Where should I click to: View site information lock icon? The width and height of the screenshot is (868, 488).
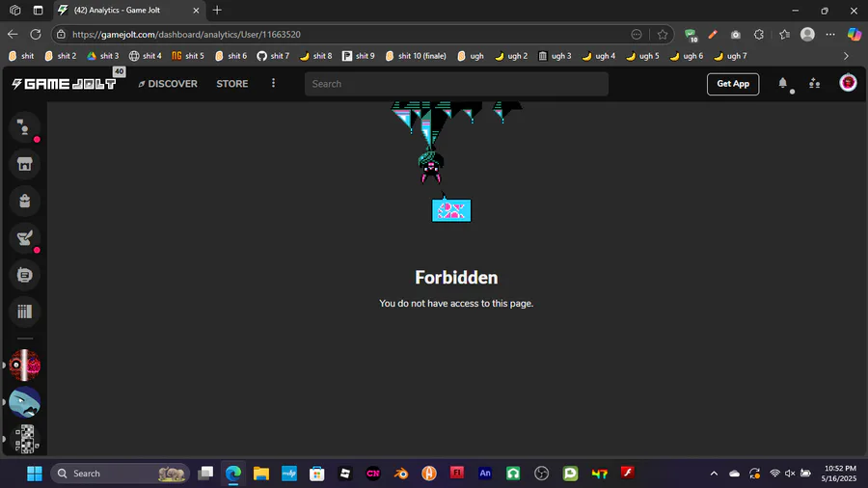click(61, 35)
